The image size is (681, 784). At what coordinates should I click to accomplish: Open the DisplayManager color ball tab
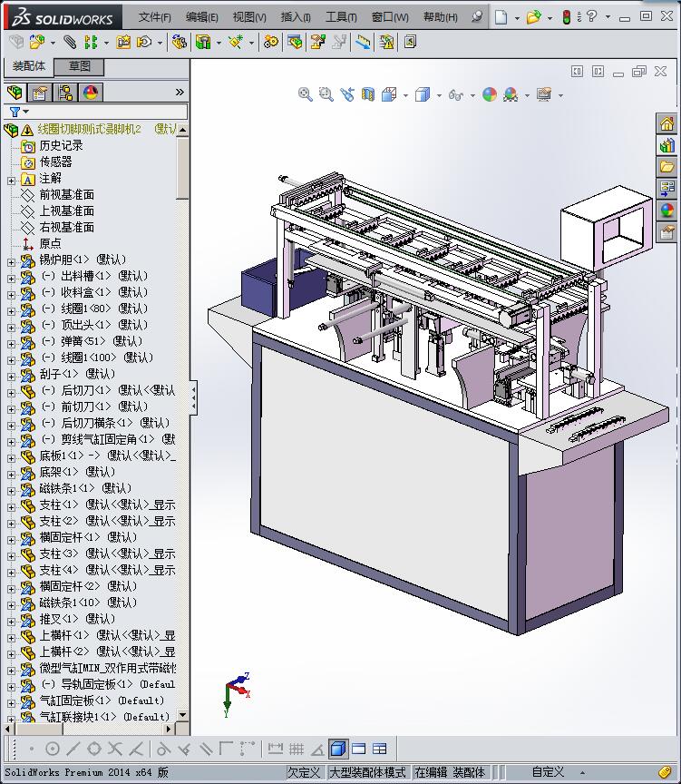click(91, 93)
